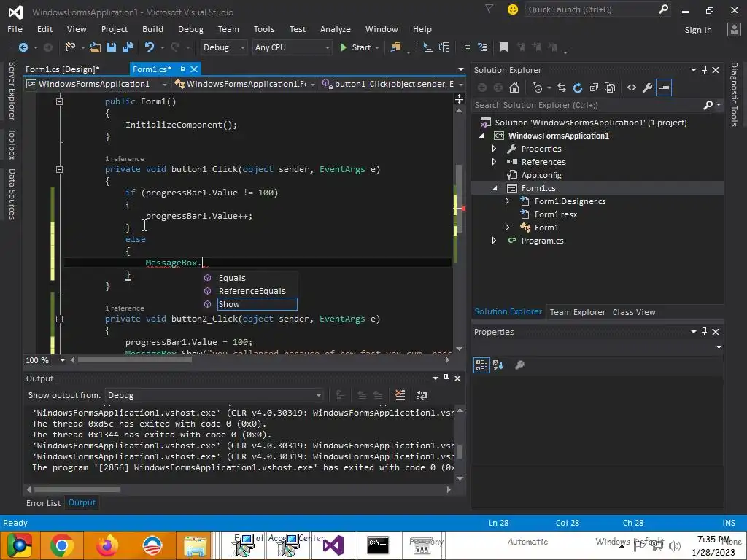
Task: Open the Toolbox side panel tab
Action: pos(12,144)
